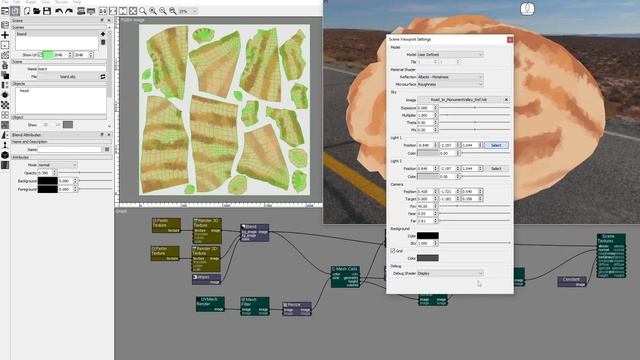Toggle the UV show checkbox under Object
Viewport: 640px width, 360px height.
(53, 124)
